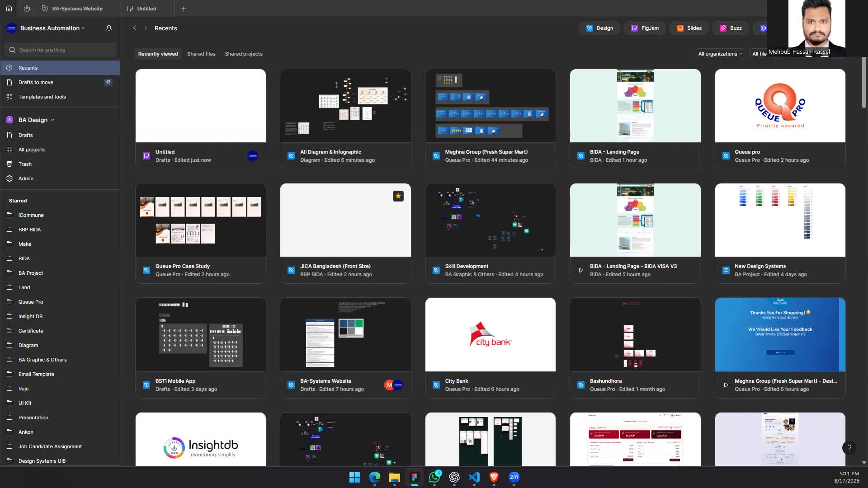Open the Email Template starred folder
The height and width of the screenshot is (488, 868).
tap(60, 374)
